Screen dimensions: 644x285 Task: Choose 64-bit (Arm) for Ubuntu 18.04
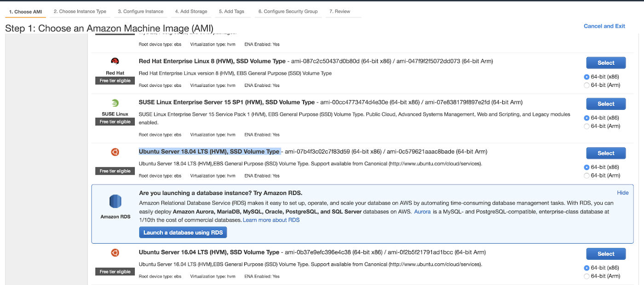click(x=586, y=176)
